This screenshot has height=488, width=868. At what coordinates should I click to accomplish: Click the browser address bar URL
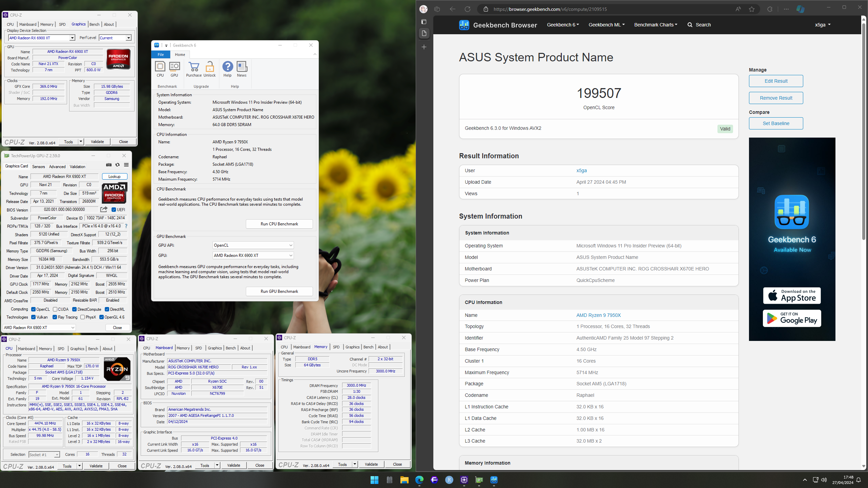(x=550, y=9)
